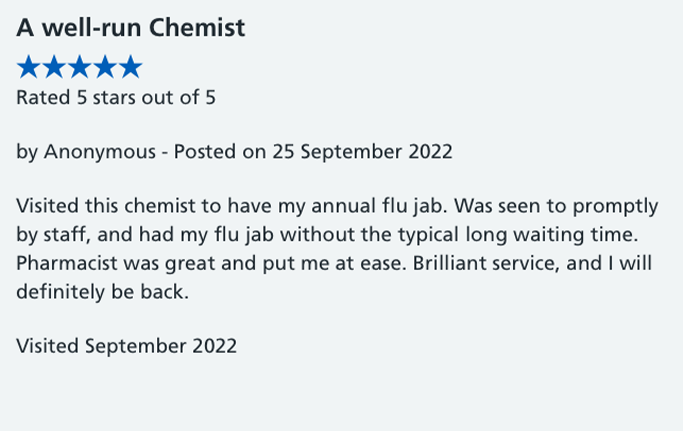The width and height of the screenshot is (683, 431).
Task: Click the sentence beginning 'Visited this chemist'
Action: [x=232, y=206]
